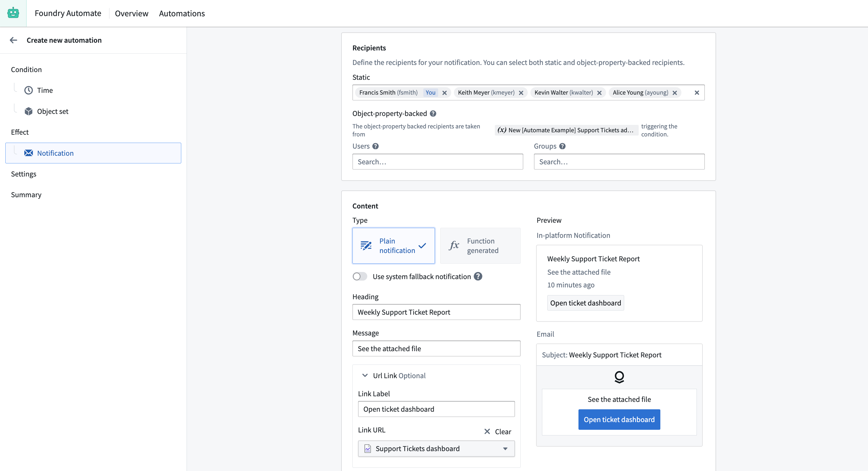Click the 'Create new automation' heading
This screenshot has width=868, height=471.
point(64,40)
